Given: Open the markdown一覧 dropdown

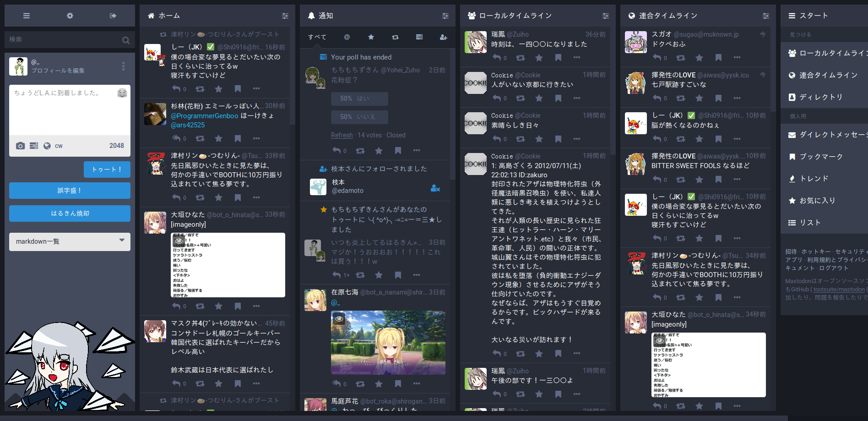Looking at the screenshot, I should tap(70, 241).
